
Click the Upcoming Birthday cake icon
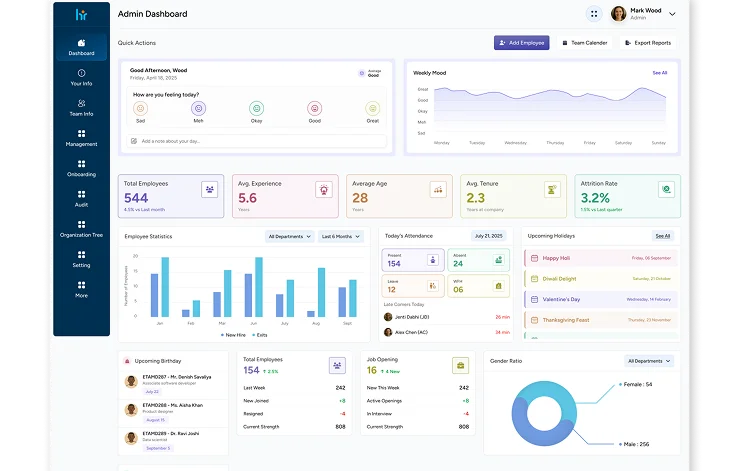click(127, 361)
